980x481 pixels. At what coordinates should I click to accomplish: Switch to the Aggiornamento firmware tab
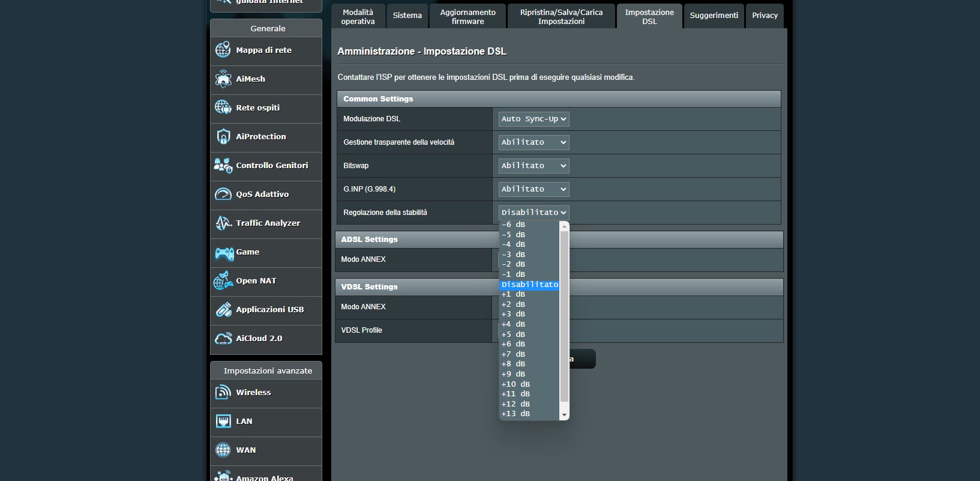click(x=467, y=16)
